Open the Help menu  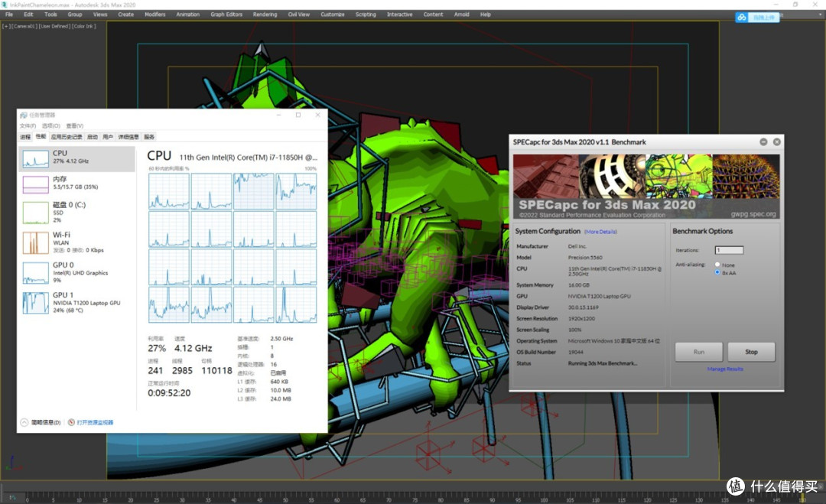pyautogui.click(x=485, y=15)
